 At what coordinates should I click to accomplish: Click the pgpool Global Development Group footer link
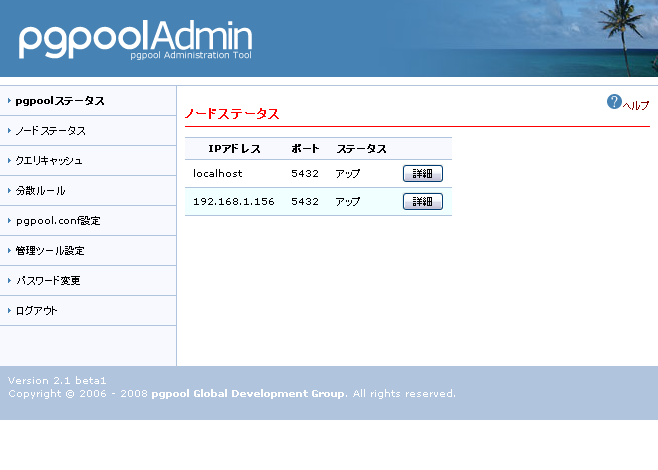248,393
